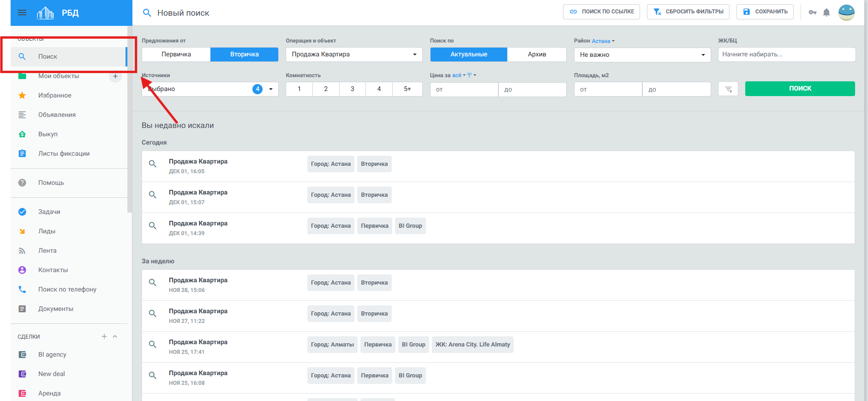
Task: Click the plus icon beside Мои объекты
Action: coord(115,76)
